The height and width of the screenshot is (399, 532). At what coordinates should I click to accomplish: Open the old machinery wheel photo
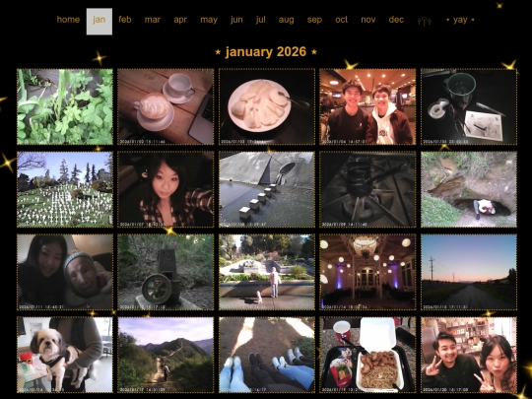[x=166, y=272]
